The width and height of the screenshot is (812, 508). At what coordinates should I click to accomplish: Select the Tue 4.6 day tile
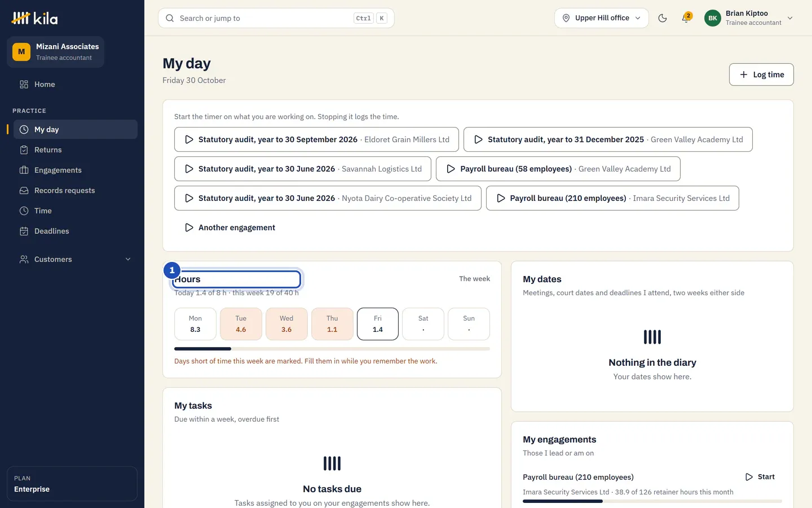[x=241, y=324]
